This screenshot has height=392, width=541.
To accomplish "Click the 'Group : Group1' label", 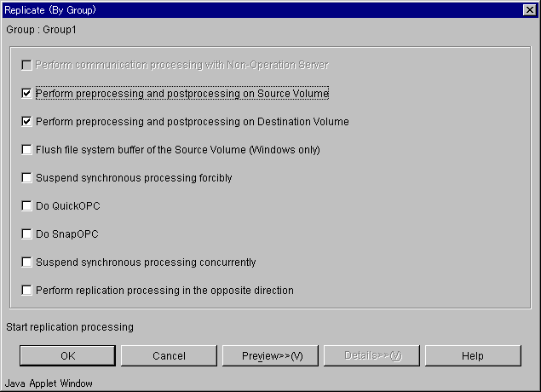I will [41, 30].
